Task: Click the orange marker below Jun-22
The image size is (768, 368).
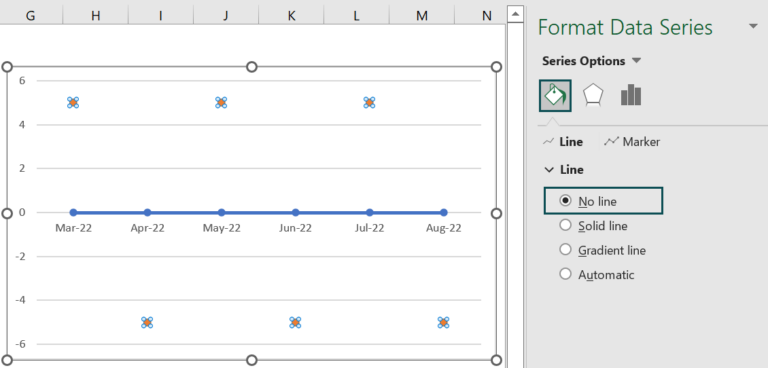Action: point(295,322)
